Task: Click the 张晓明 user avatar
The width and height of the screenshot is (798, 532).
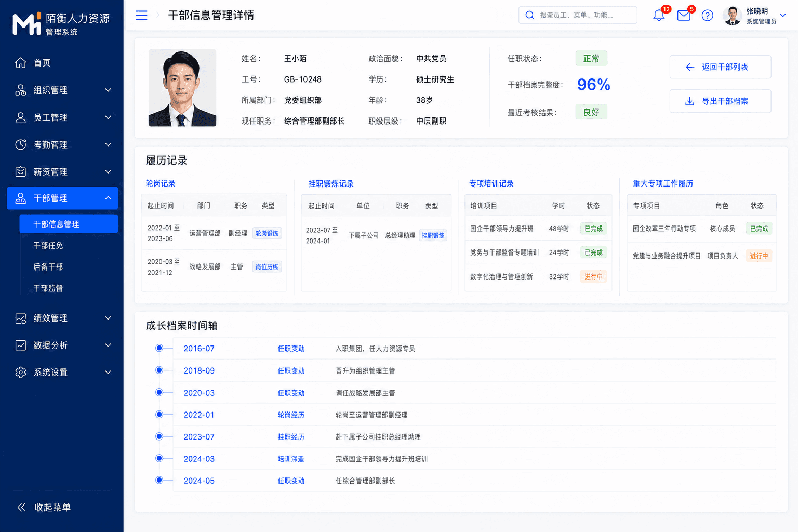Action: click(x=732, y=15)
